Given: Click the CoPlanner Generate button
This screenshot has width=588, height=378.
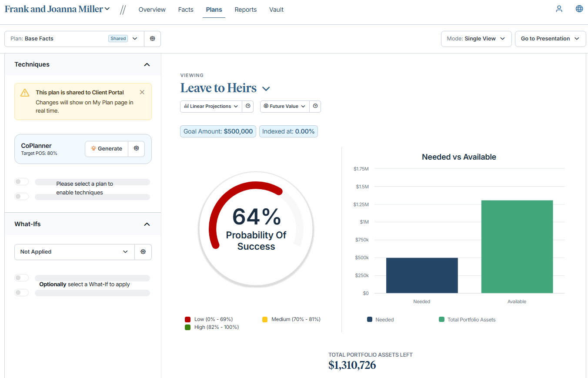Looking at the screenshot, I should click(x=107, y=148).
